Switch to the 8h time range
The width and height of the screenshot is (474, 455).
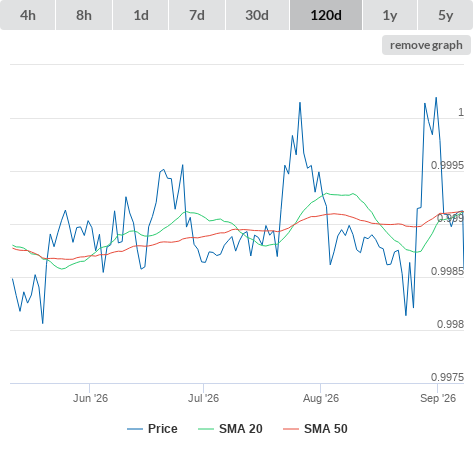coord(84,15)
